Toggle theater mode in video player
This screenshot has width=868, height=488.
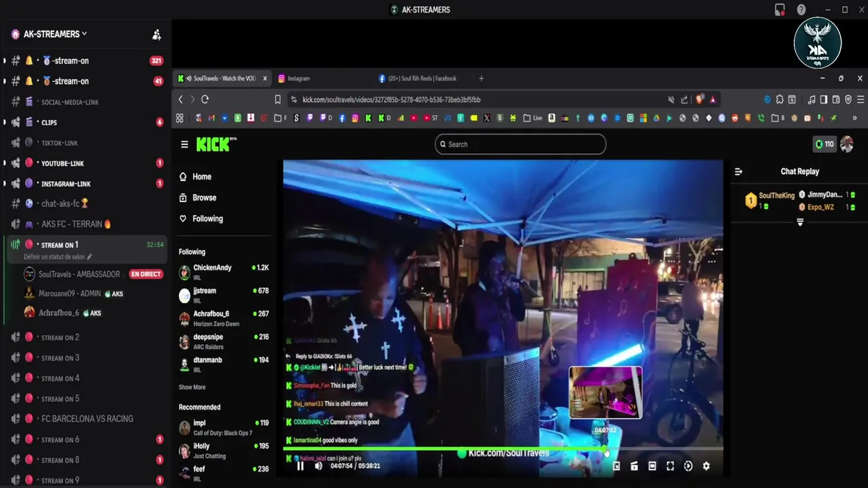(x=652, y=466)
